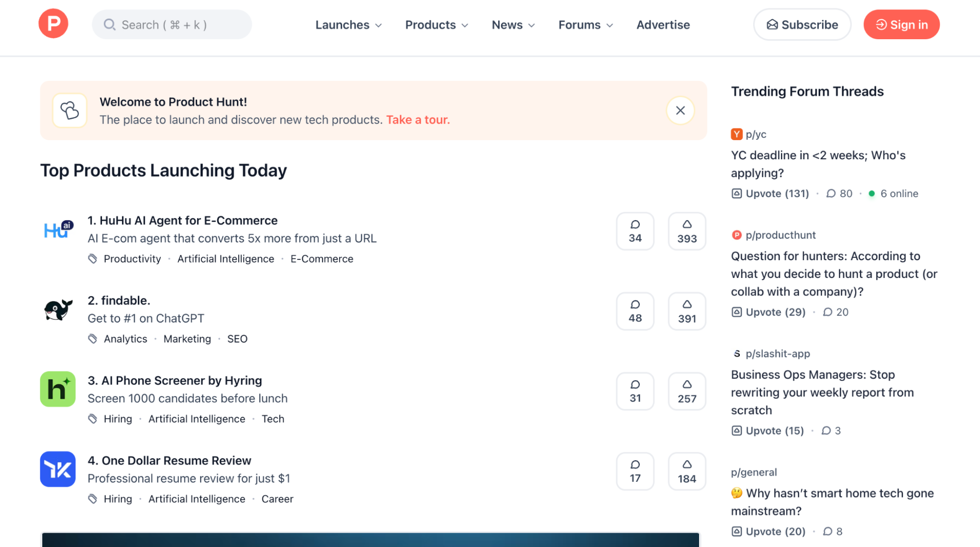This screenshot has width=980, height=547.
Task: Select the Advertise menu item
Action: [663, 25]
